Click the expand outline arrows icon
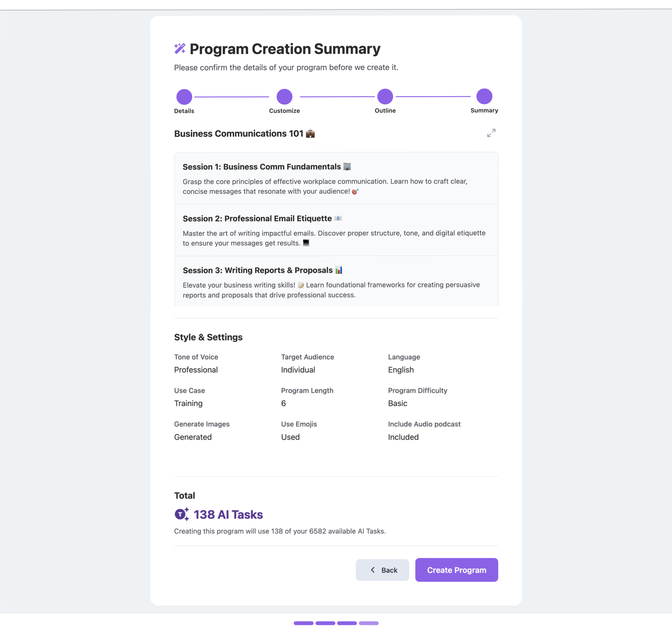 click(x=491, y=133)
